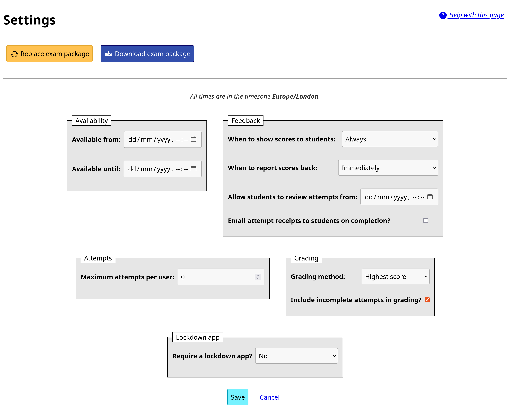Screen dimensions: 510x420
Task: Disable Include incomplete attempts in grading
Action: pyautogui.click(x=427, y=300)
